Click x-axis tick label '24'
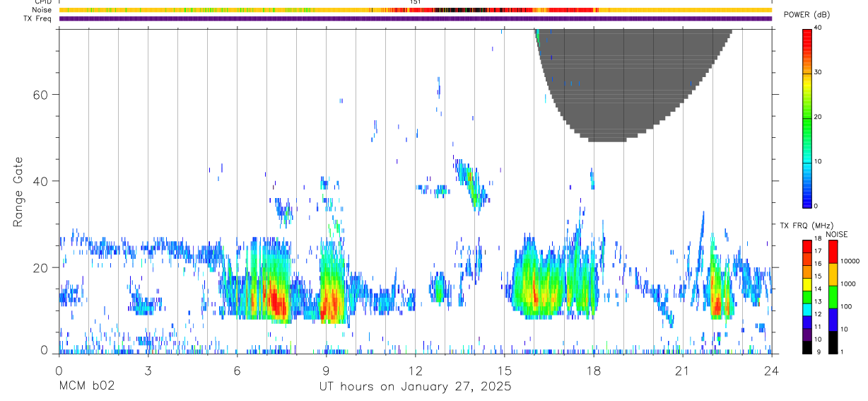The height and width of the screenshot is (401, 868). pyautogui.click(x=771, y=371)
